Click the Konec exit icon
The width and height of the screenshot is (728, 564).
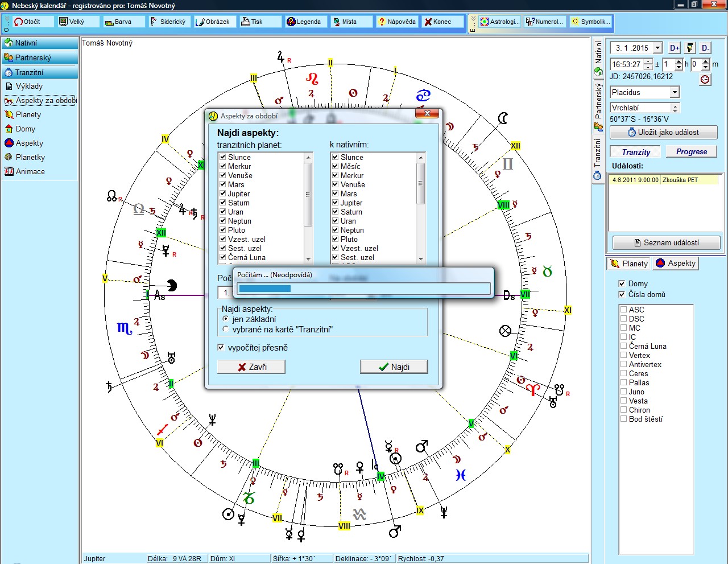(x=428, y=22)
